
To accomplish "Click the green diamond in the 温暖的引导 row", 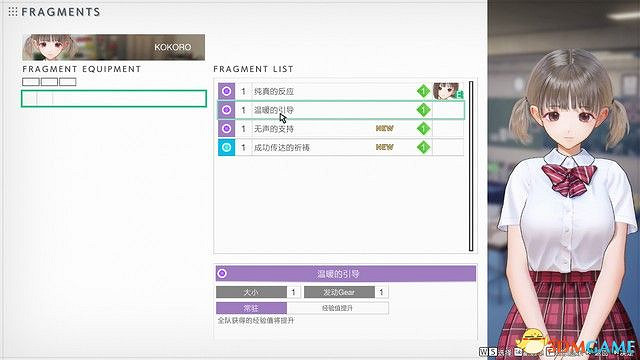I will click(423, 110).
